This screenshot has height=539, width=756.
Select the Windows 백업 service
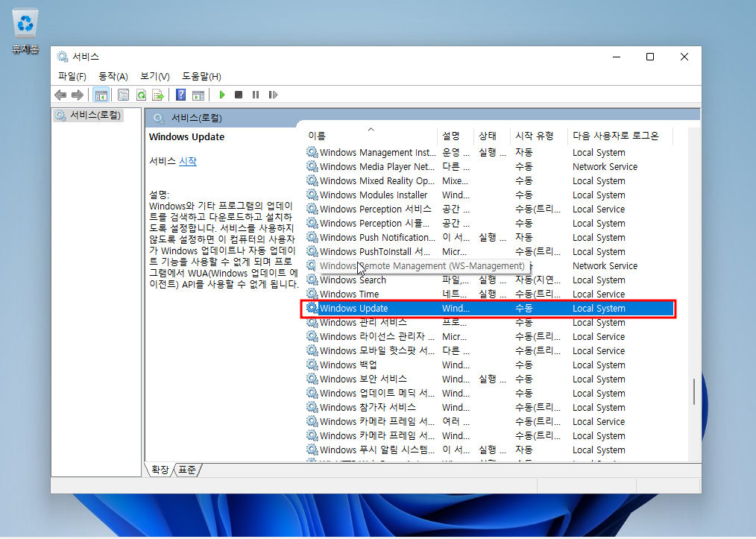[489, 365]
